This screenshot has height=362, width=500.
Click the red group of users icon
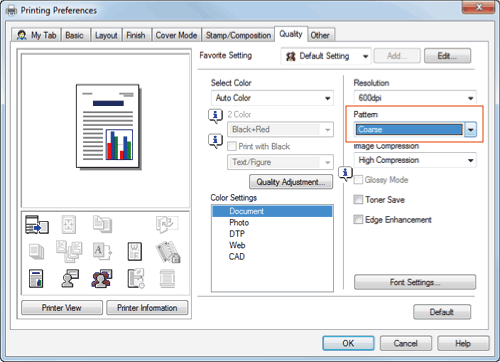(x=102, y=279)
